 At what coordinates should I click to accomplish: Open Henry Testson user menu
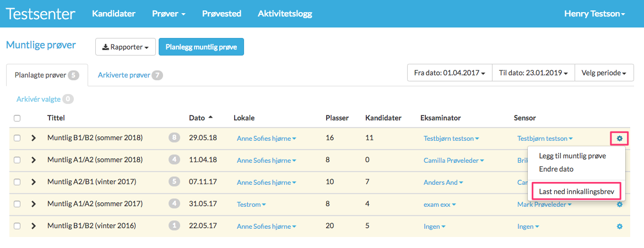click(x=594, y=14)
